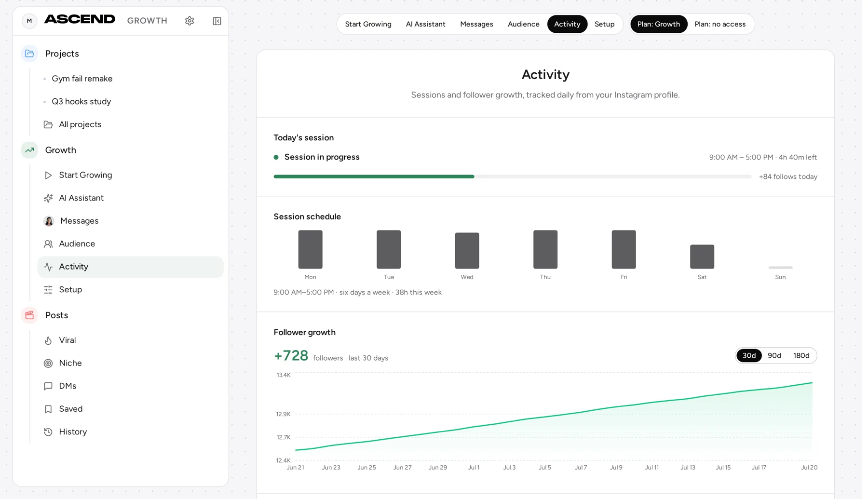The height and width of the screenshot is (499, 868).
Task: Click the Sat schedule bar
Action: pos(702,256)
